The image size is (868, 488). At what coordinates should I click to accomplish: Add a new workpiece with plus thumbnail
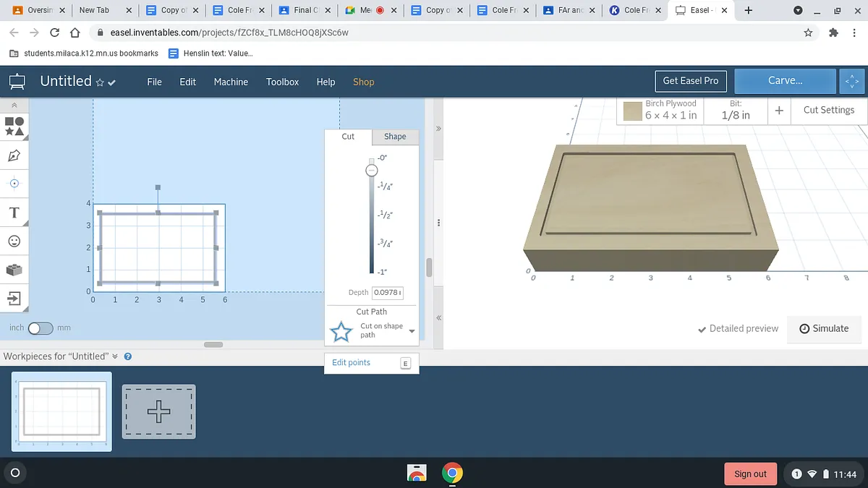[x=158, y=411]
